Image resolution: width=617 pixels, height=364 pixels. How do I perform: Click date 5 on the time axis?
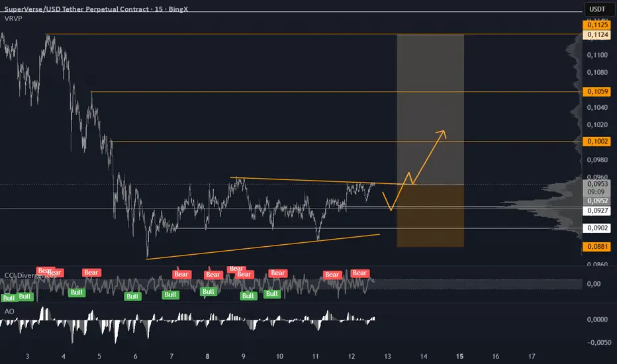click(x=99, y=357)
